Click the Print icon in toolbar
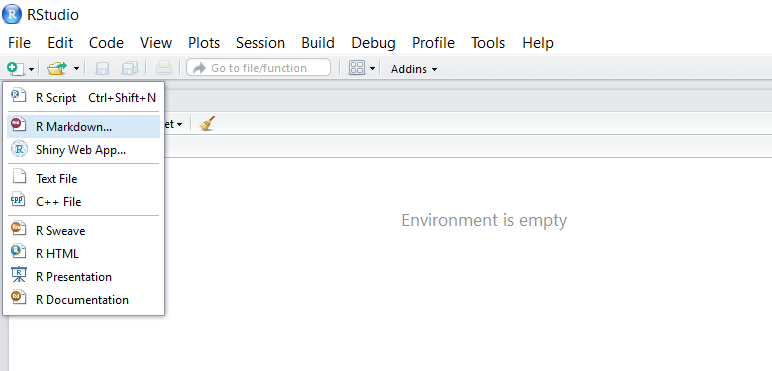The height and width of the screenshot is (371, 772). pyautogui.click(x=163, y=68)
